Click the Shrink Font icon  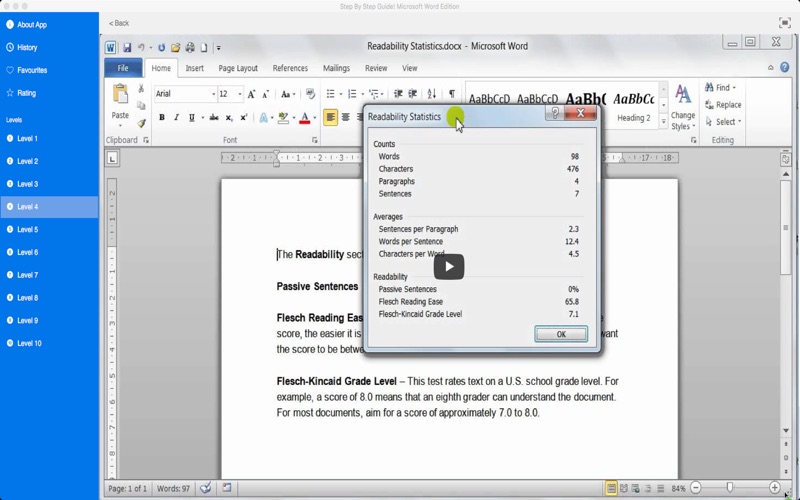coord(265,94)
